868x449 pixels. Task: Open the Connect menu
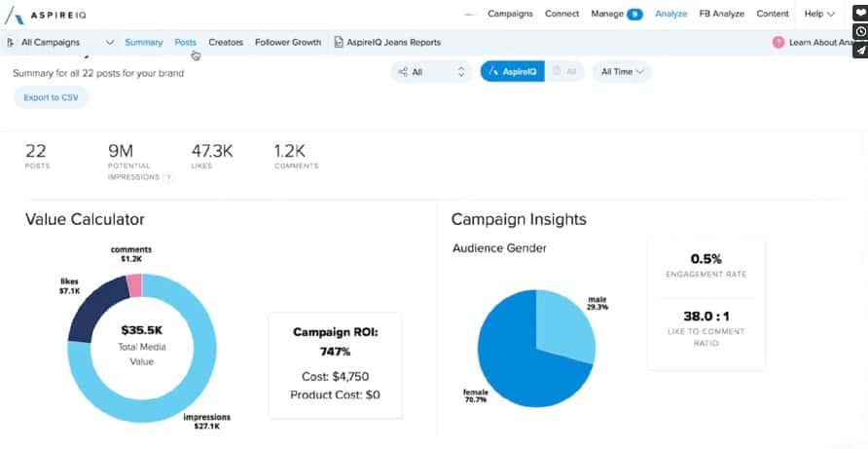[561, 14]
